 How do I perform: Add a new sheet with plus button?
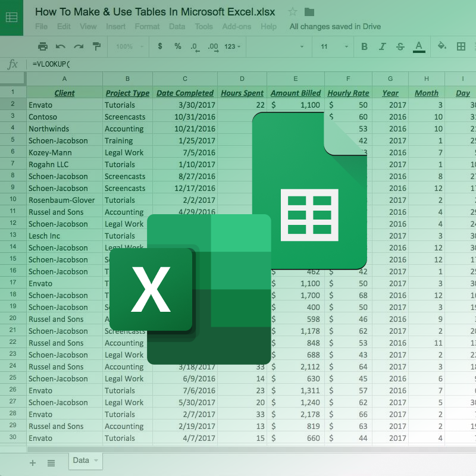coord(33,463)
